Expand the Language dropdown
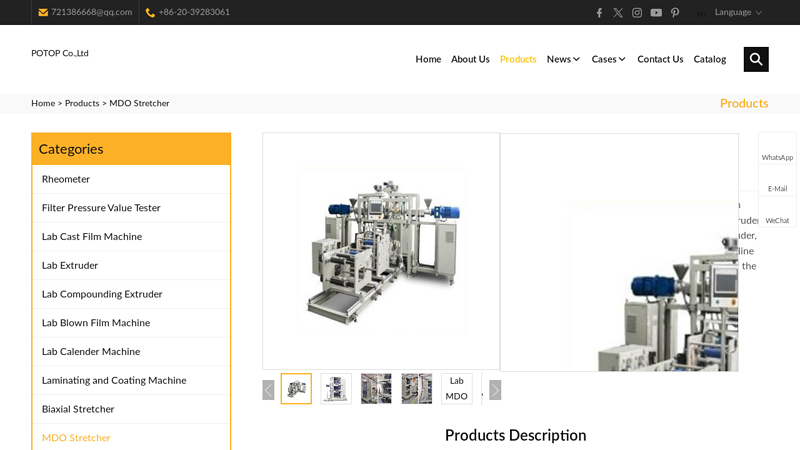 738,12
